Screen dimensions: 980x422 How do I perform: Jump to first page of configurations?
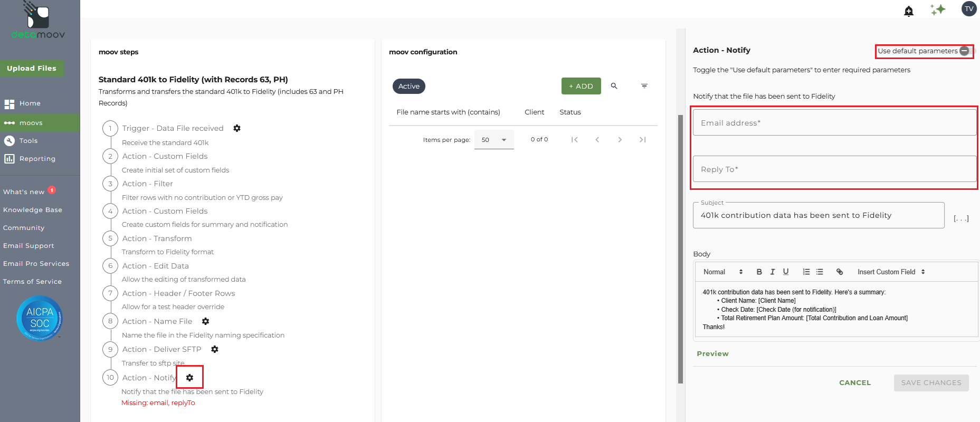click(x=575, y=140)
